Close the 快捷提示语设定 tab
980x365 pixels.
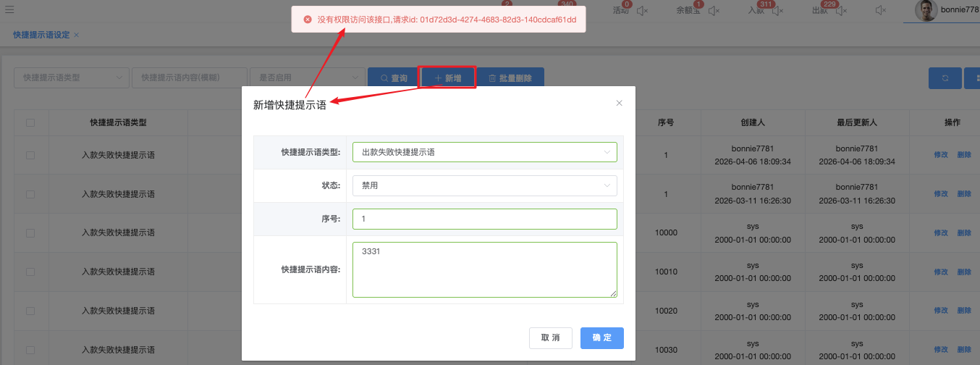coord(77,35)
